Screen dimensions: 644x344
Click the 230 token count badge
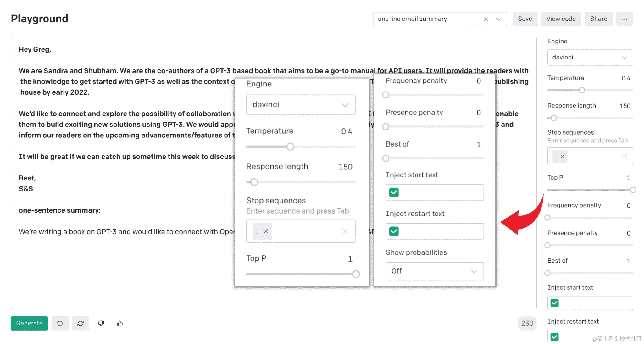pyautogui.click(x=527, y=323)
